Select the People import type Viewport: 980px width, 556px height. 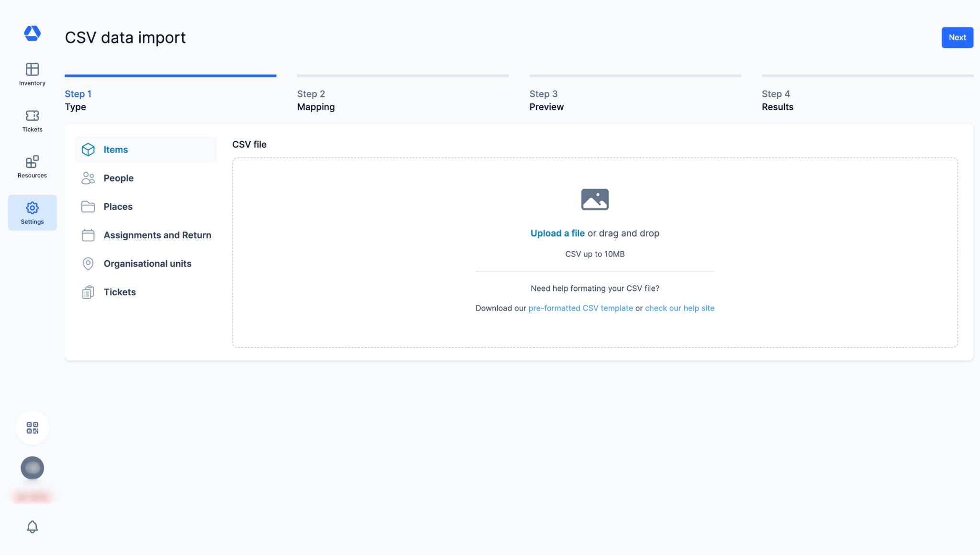tap(118, 178)
